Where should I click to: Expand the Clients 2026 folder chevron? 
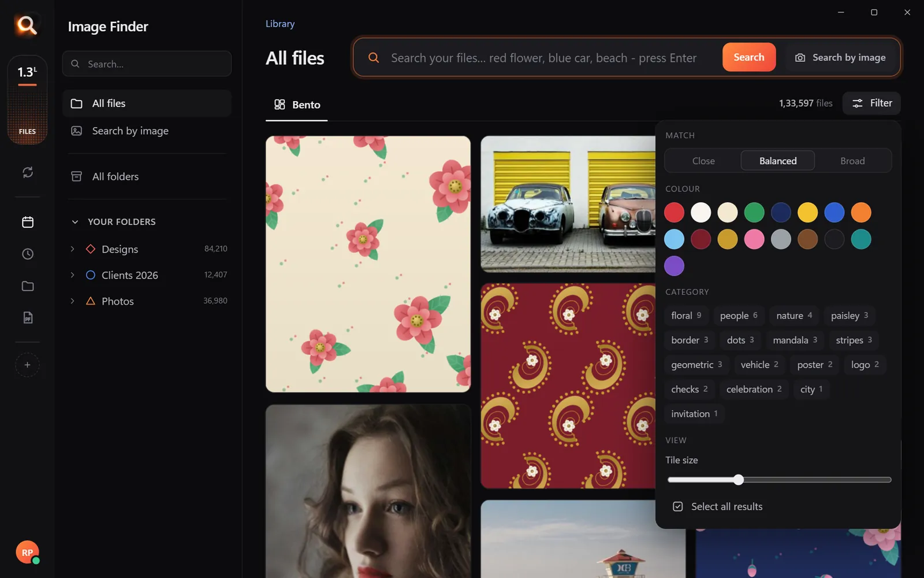72,275
